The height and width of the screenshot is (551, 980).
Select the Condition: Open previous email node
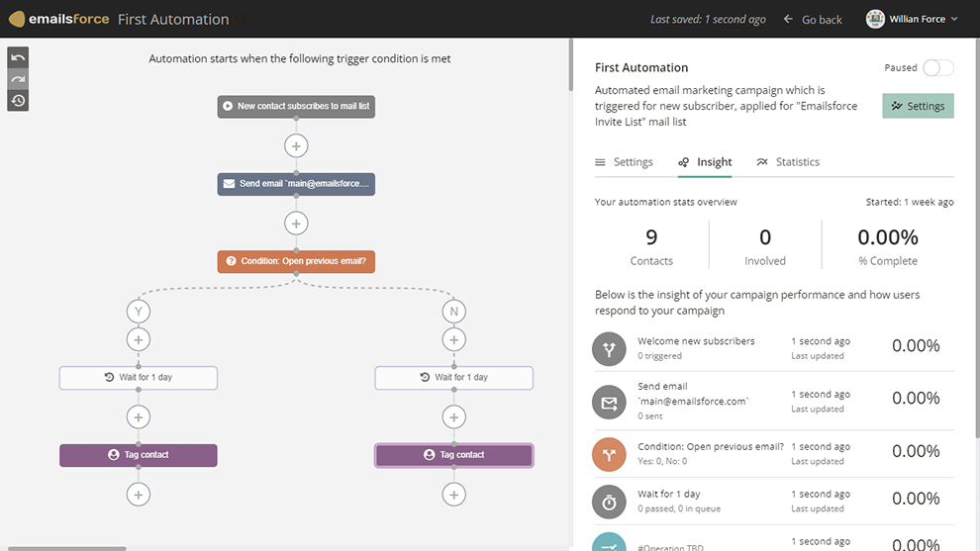click(x=296, y=261)
